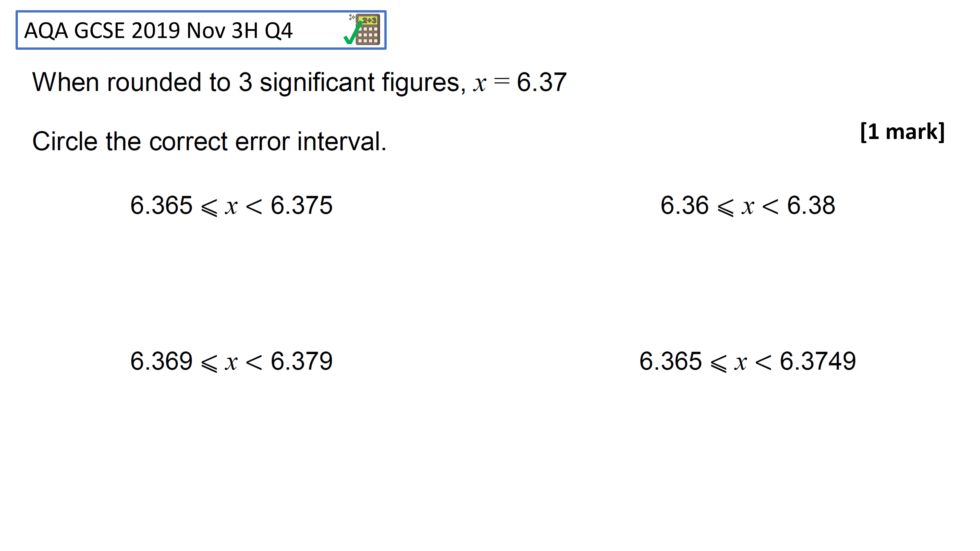Click the upper bound 6.375

302,205
